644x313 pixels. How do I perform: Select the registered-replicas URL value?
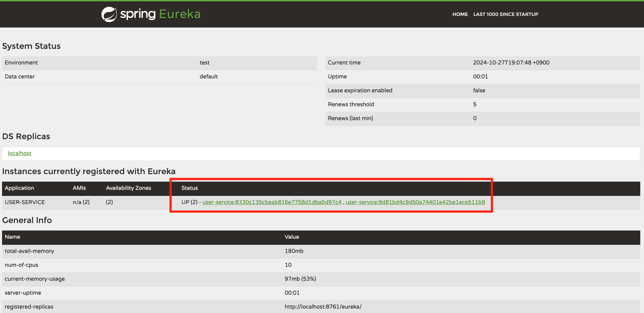323,307
